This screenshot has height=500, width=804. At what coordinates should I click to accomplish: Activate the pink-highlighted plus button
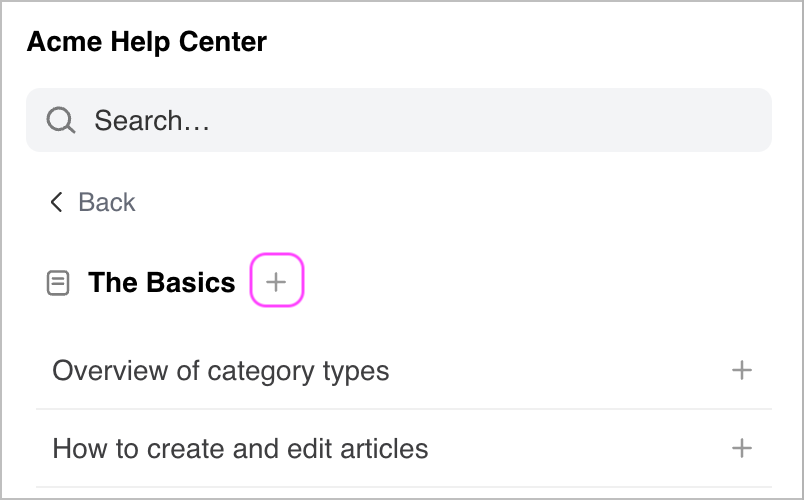276,280
